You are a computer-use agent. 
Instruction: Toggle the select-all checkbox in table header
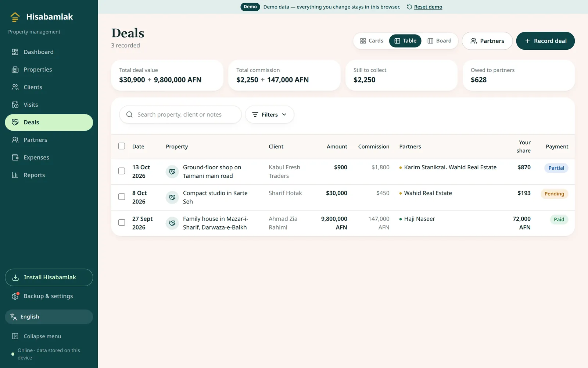point(122,146)
